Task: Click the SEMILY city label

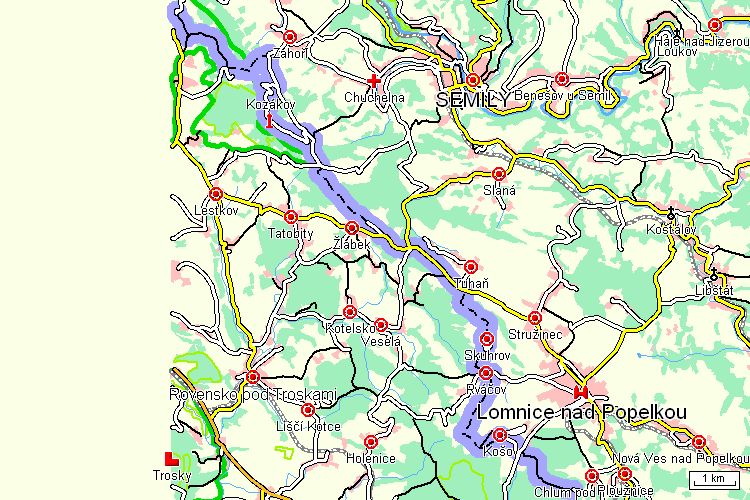Action: pos(474,100)
